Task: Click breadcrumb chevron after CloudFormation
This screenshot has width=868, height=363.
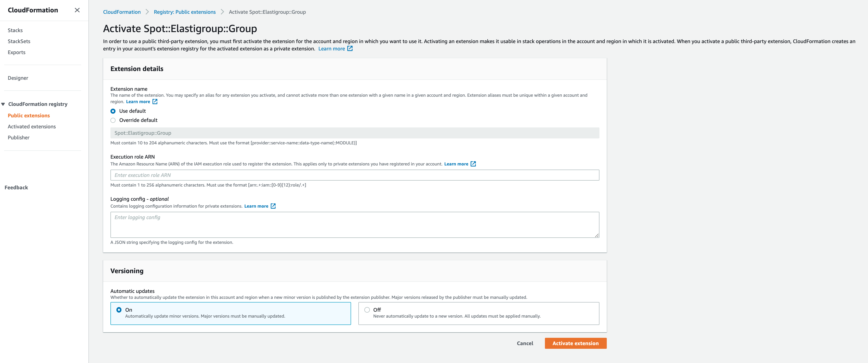Action: pyautogui.click(x=147, y=12)
